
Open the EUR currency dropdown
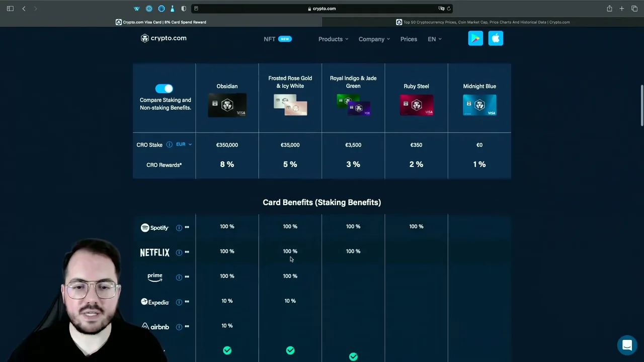tap(184, 144)
